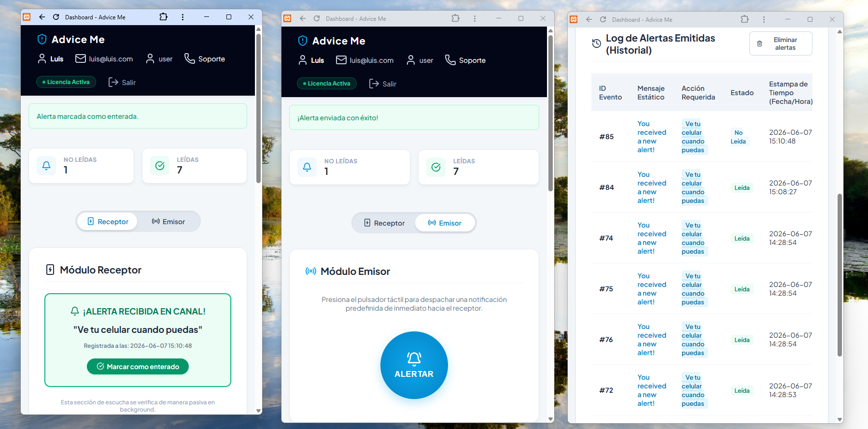Select active Receptor tab in left window
Screen dimensions: 868x429
tap(108, 222)
